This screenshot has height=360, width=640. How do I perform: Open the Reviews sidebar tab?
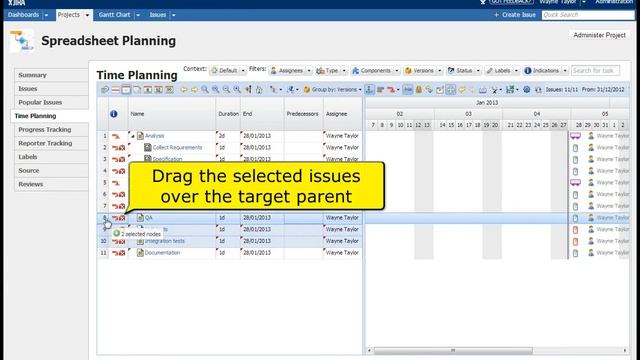coord(51,184)
